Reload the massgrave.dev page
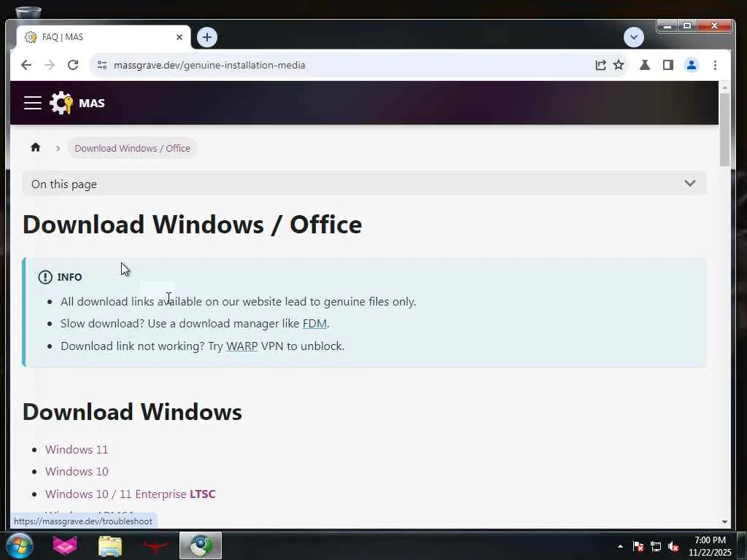The image size is (747, 560). click(x=73, y=65)
